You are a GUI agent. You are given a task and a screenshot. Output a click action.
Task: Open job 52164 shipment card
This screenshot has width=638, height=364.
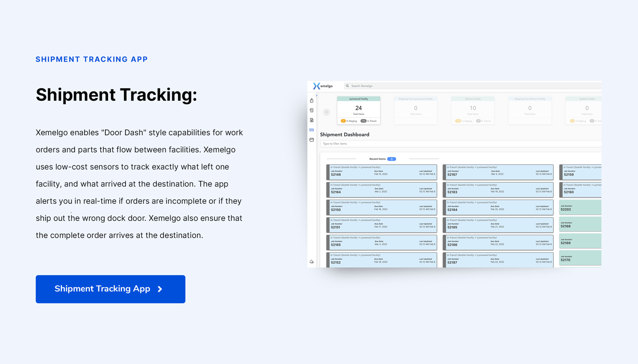(x=382, y=190)
